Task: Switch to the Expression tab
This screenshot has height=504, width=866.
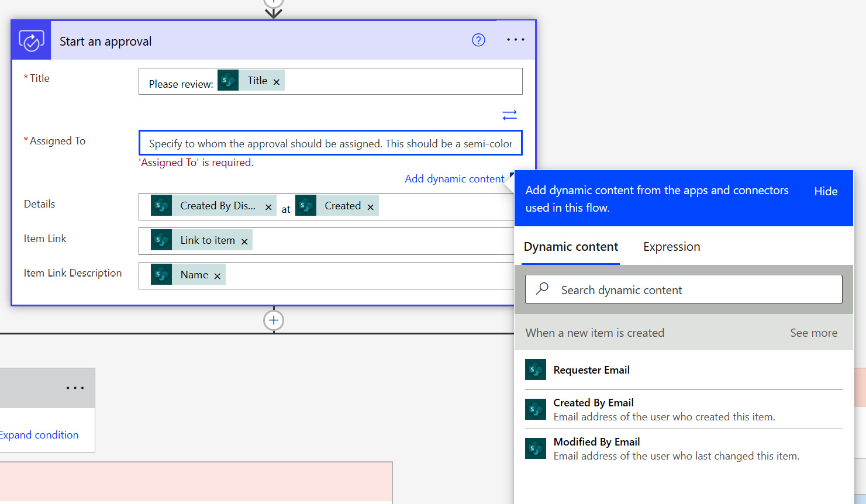Action: (x=671, y=247)
